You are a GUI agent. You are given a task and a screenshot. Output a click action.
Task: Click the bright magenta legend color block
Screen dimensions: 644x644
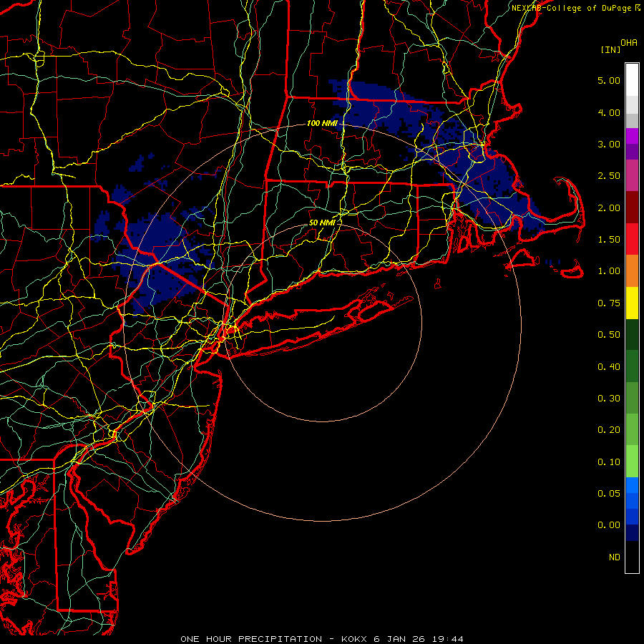pos(632,136)
